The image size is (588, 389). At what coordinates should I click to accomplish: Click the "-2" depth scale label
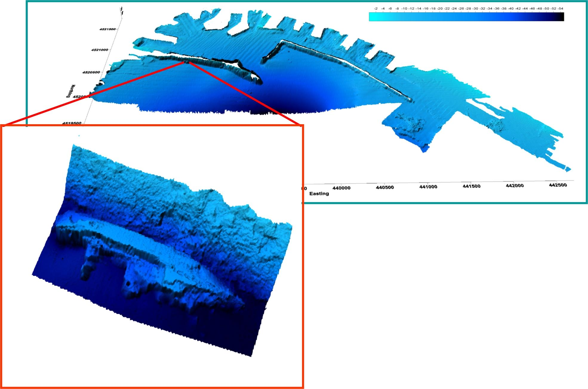pos(375,9)
